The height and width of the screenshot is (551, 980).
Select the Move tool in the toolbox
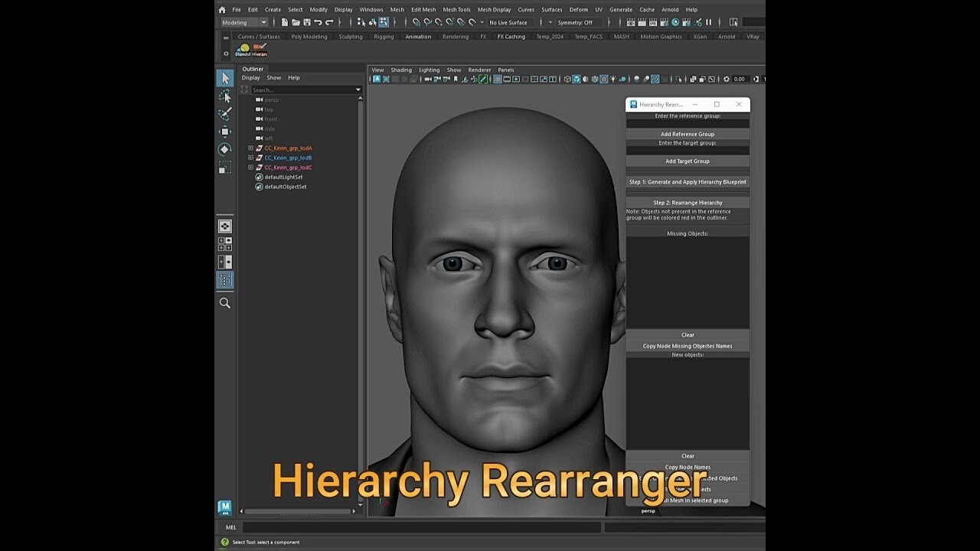(224, 131)
